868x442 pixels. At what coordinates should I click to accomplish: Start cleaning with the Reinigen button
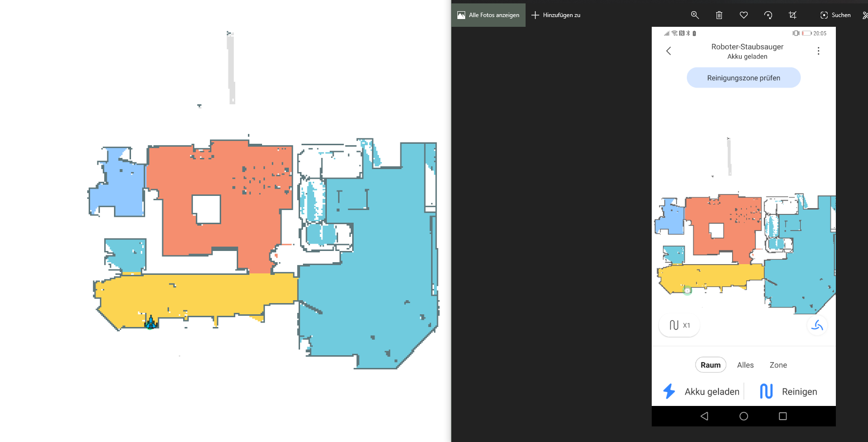(x=788, y=391)
